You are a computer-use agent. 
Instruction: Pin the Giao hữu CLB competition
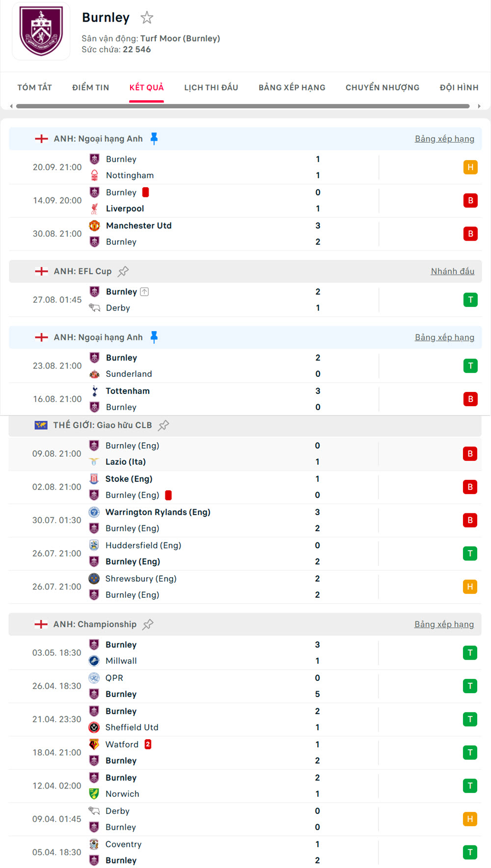(164, 425)
